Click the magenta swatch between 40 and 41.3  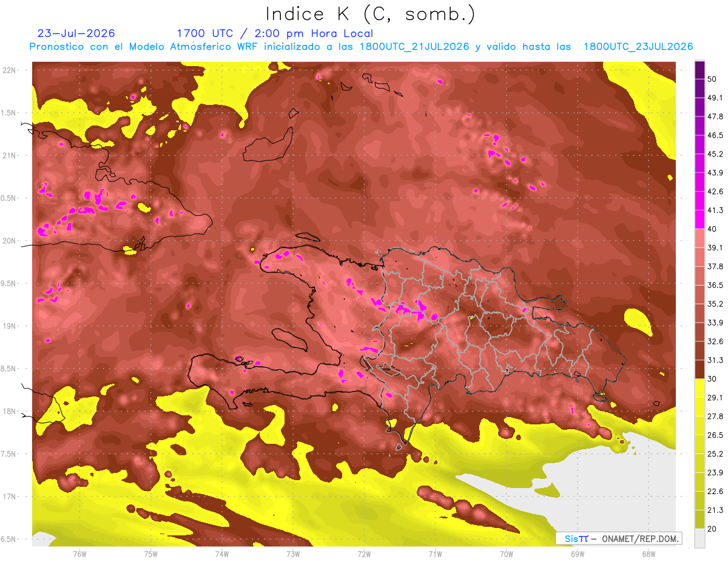point(699,219)
